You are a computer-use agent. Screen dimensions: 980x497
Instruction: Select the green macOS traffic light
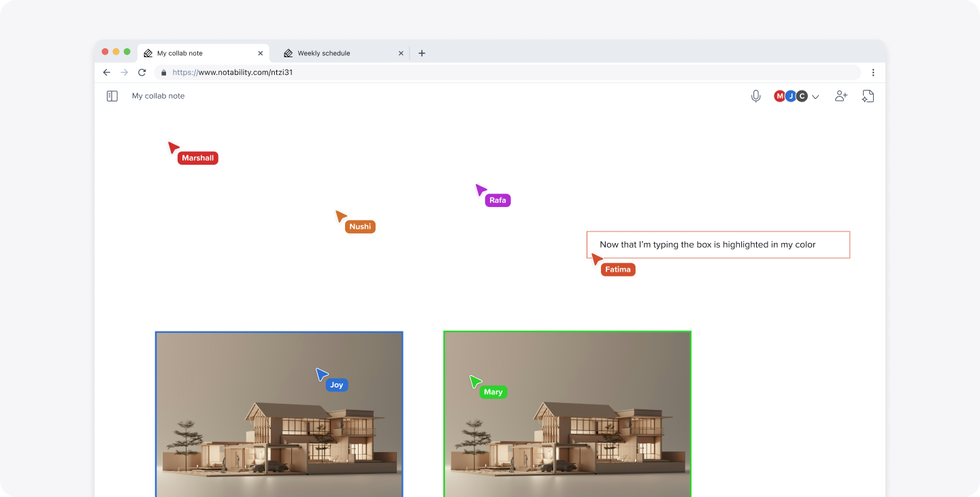pos(127,50)
